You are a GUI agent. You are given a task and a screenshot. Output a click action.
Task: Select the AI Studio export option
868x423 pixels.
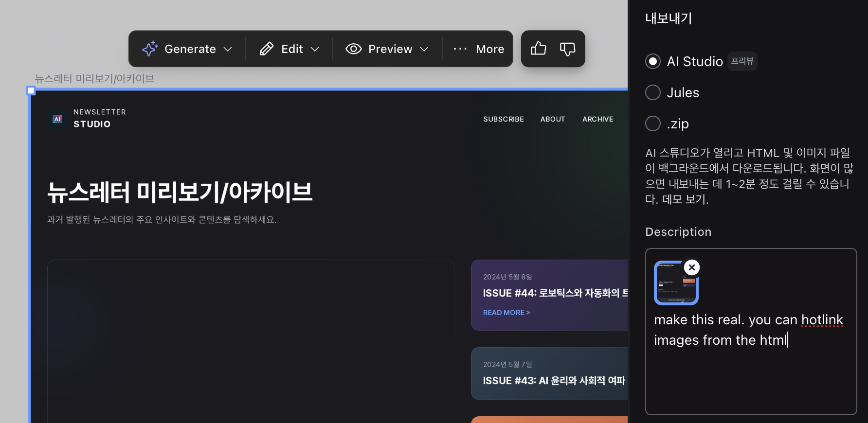coord(653,61)
